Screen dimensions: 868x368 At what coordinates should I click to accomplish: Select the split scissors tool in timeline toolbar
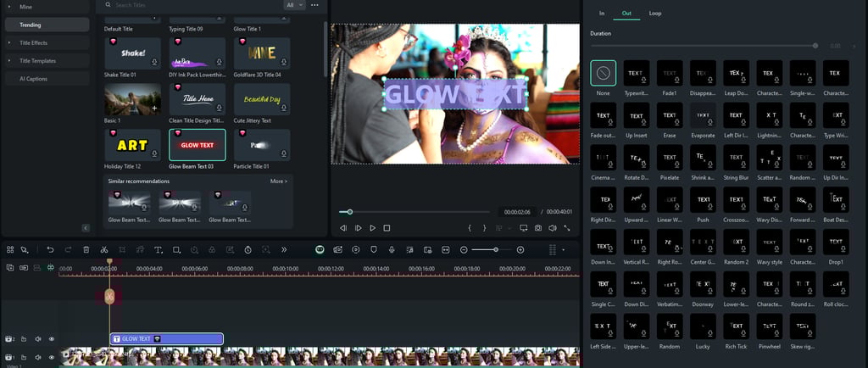click(x=104, y=250)
